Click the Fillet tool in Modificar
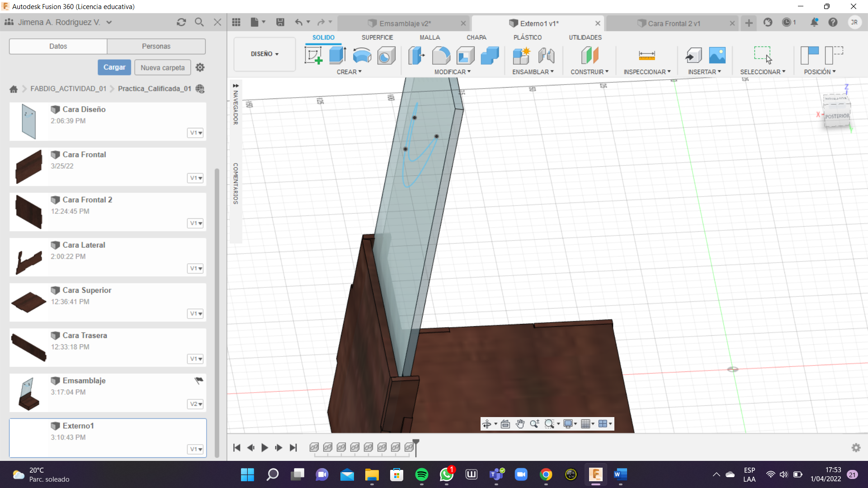This screenshot has width=868, height=488. tap(441, 56)
